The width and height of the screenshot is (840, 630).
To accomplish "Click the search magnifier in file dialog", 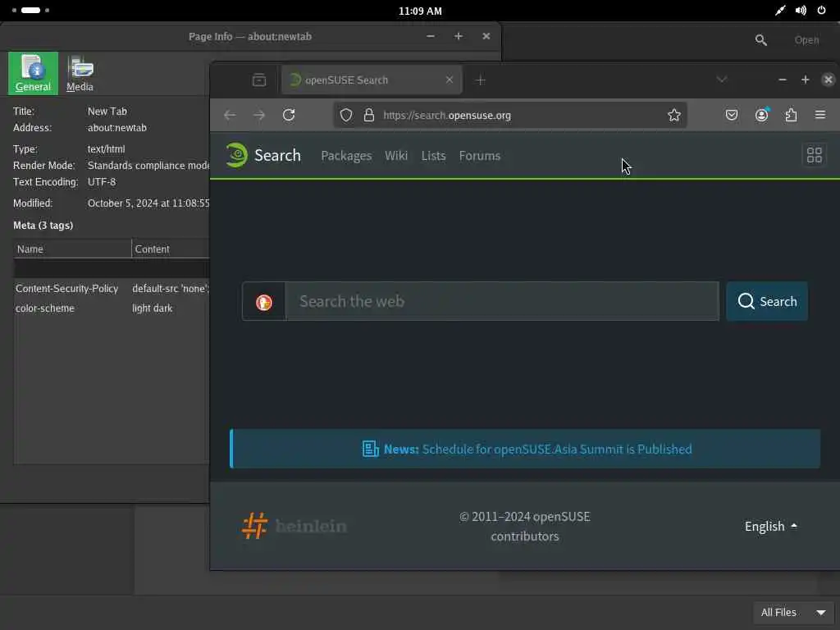I will coord(760,40).
